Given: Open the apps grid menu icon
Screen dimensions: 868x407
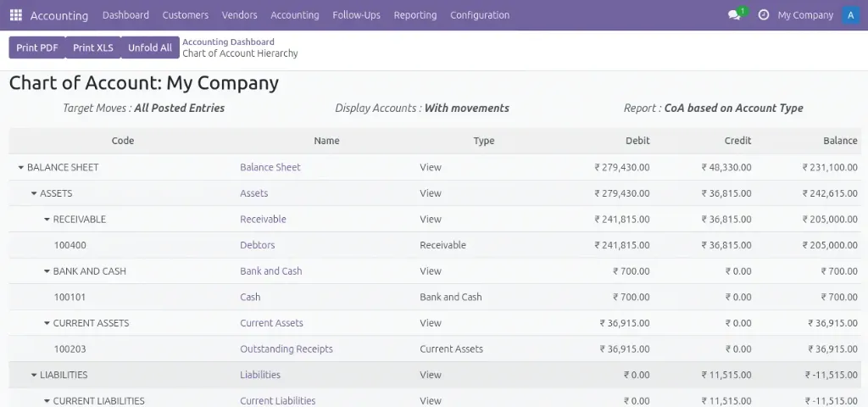Looking at the screenshot, I should tap(16, 15).
